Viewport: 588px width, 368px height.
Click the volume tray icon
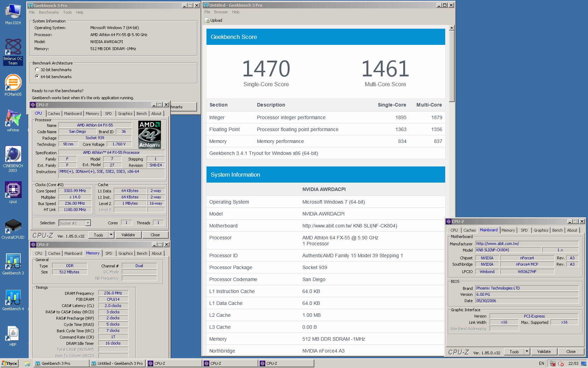pyautogui.click(x=561, y=363)
